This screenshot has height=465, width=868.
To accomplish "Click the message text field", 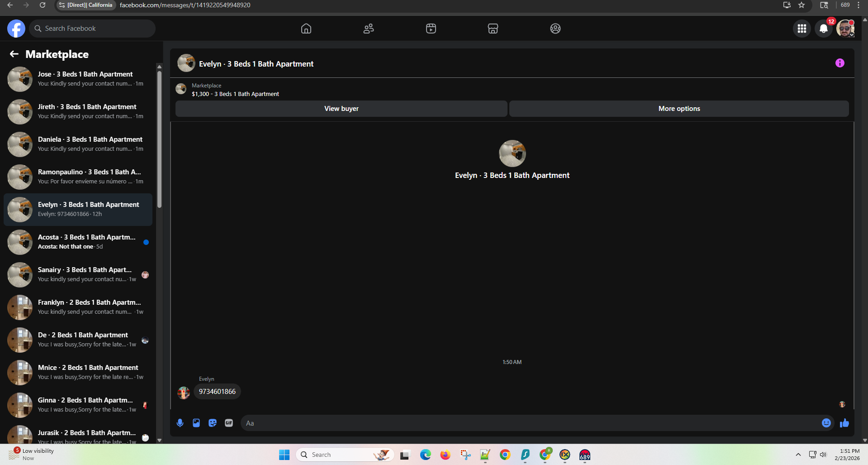I will [x=529, y=423].
